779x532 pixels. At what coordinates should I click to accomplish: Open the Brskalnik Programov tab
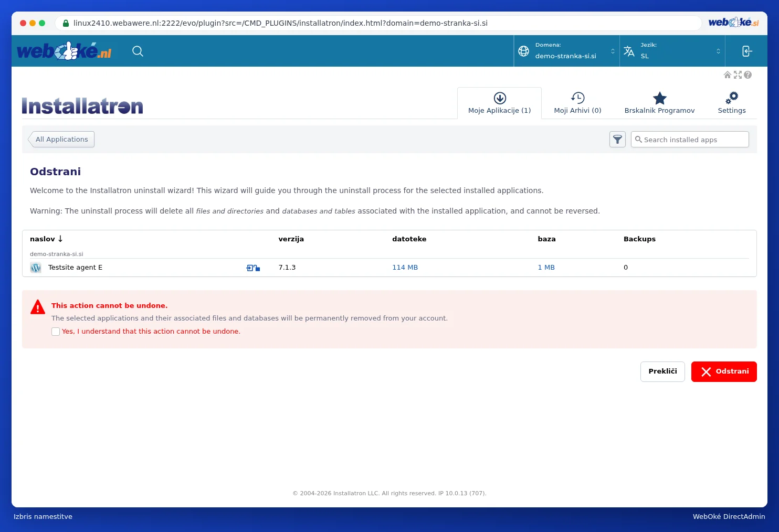659,103
